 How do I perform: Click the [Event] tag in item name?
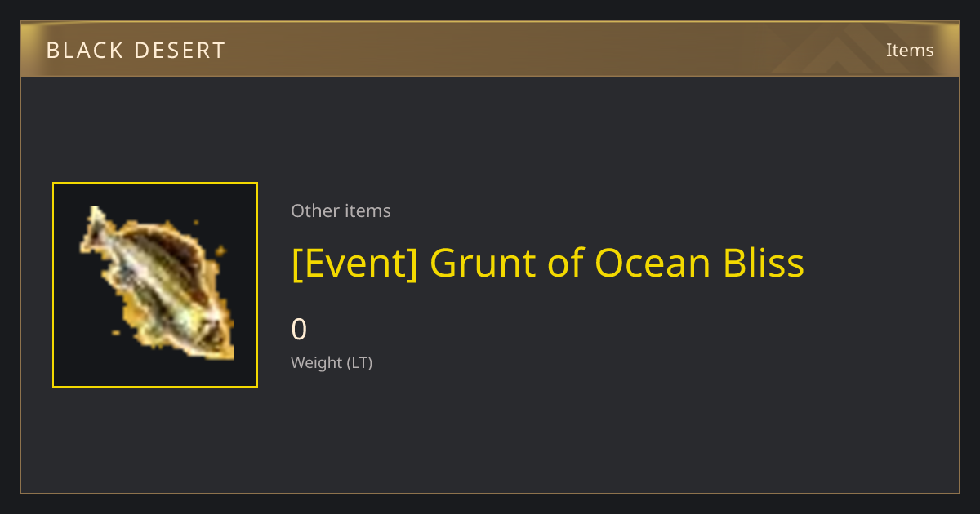[354, 264]
